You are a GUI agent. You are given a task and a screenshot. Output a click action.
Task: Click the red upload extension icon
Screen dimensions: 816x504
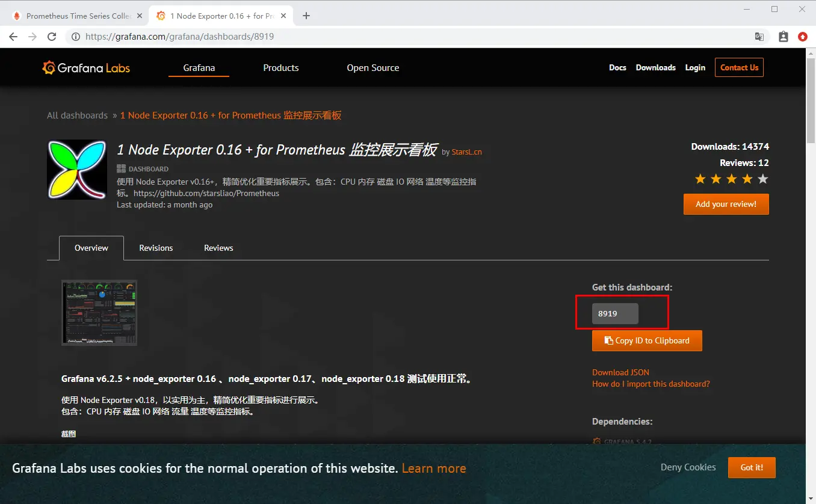802,37
